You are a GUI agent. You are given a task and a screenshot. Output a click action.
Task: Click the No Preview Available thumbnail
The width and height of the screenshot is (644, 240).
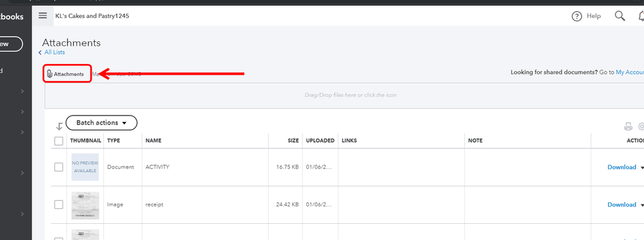(85, 167)
